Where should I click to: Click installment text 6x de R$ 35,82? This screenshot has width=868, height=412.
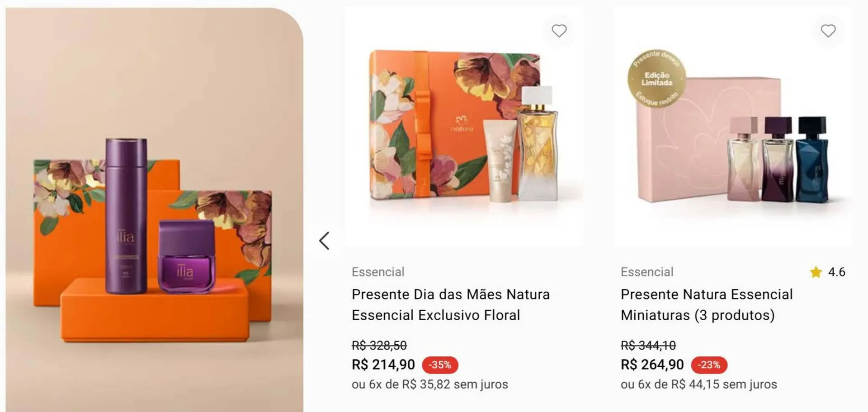(x=429, y=384)
